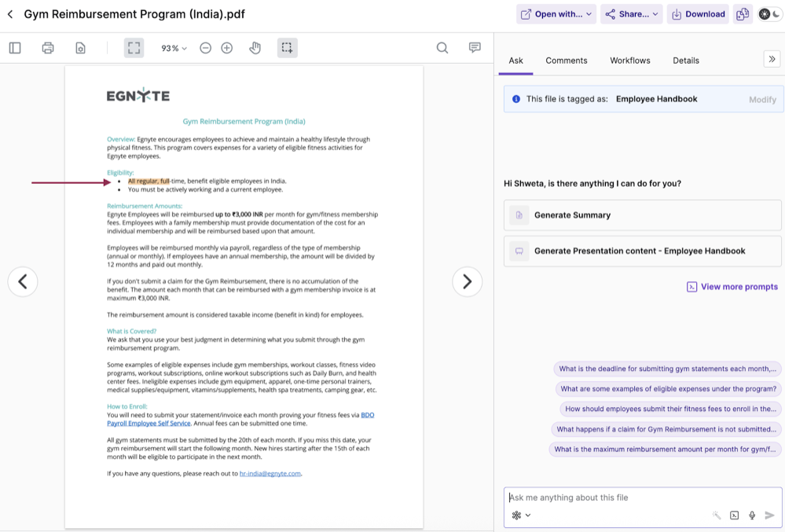Image resolution: width=785 pixels, height=532 pixels.
Task: Click the microphone icon in the chat box
Action: point(751,515)
